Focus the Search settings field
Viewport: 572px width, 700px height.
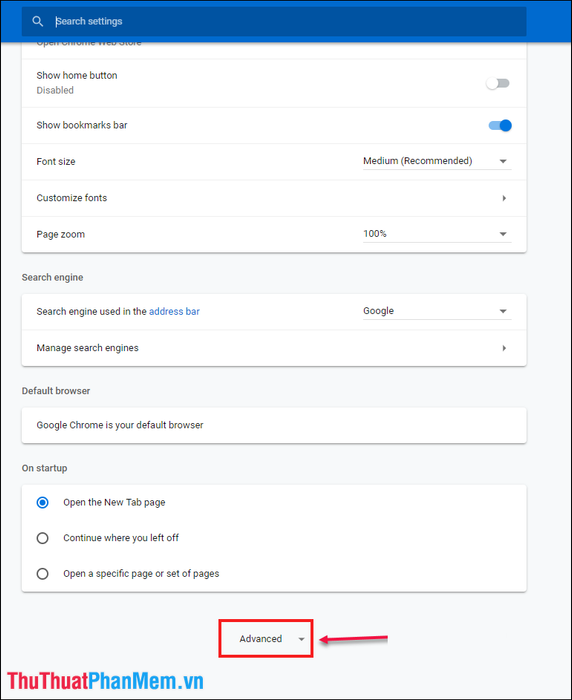pyautogui.click(x=274, y=21)
